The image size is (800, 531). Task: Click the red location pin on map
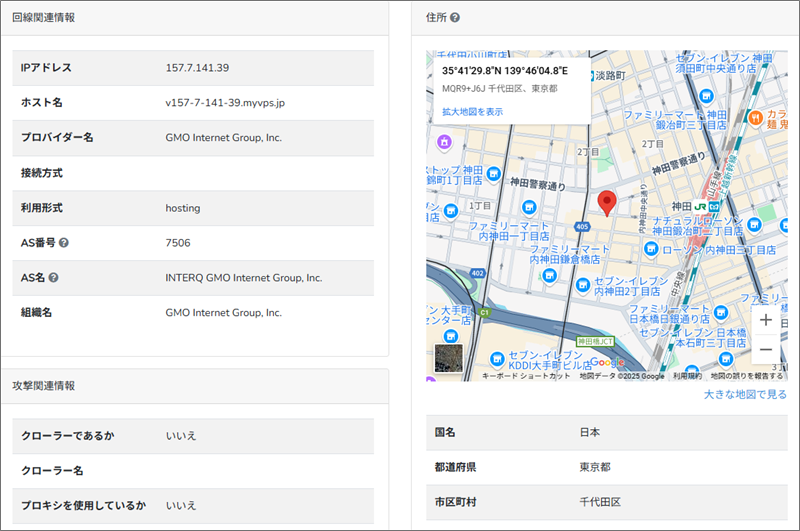[x=607, y=203]
